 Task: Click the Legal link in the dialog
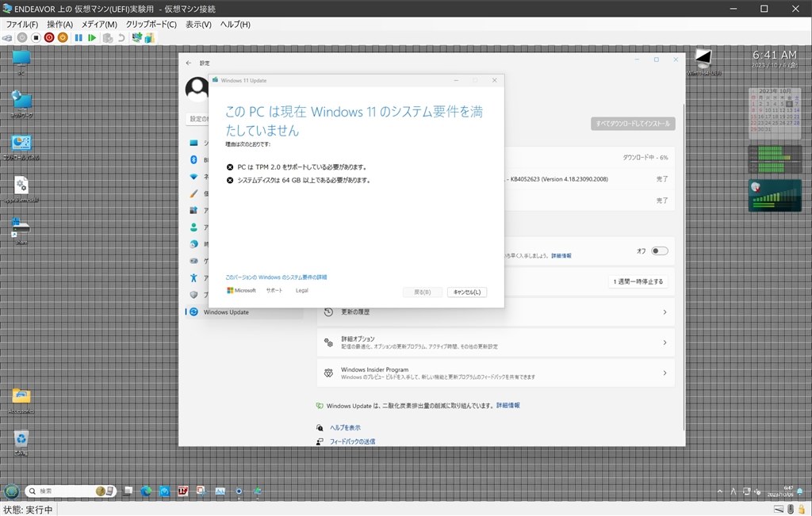coord(302,290)
